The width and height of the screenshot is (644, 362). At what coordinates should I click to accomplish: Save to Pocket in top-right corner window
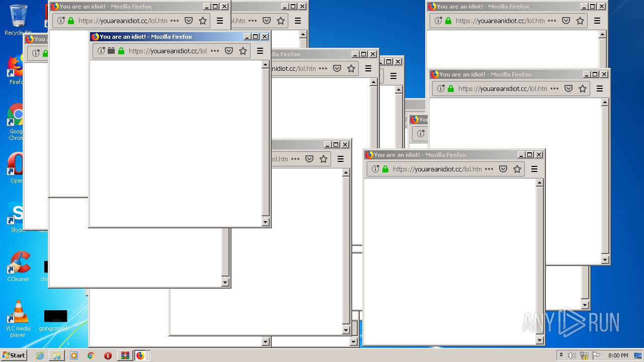pyautogui.click(x=566, y=21)
